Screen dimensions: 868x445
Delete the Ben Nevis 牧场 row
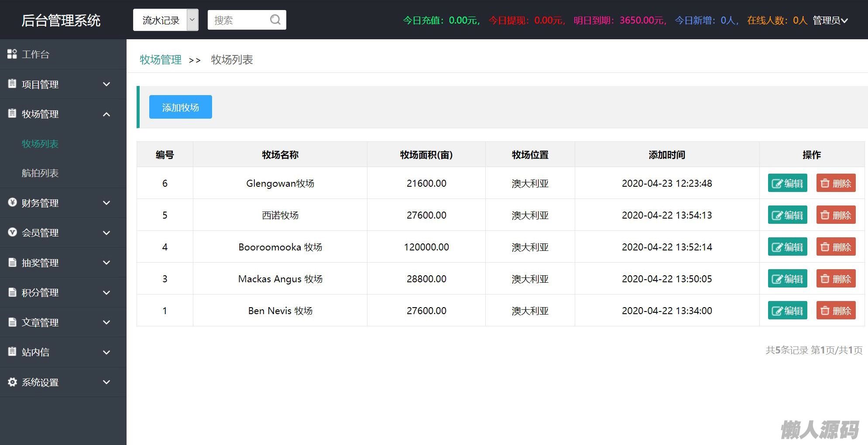point(836,311)
